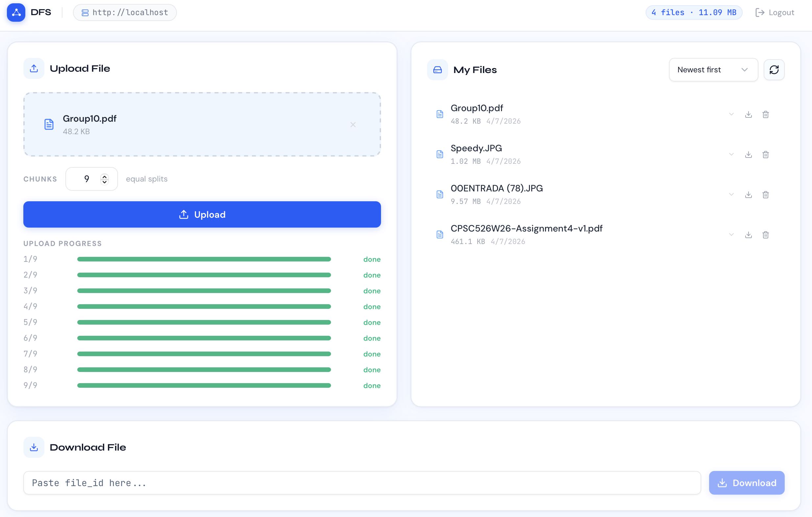Refresh the My Files list
The height and width of the screenshot is (517, 812).
point(774,70)
